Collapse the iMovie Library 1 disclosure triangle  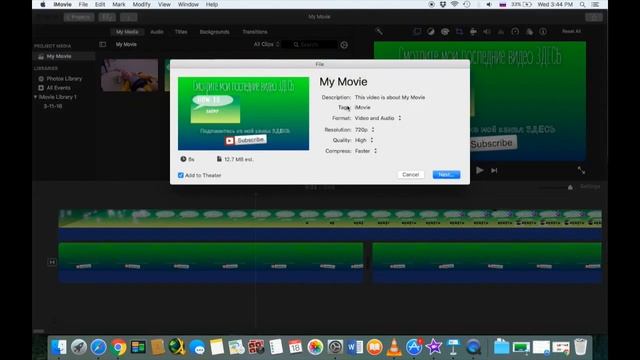click(36, 97)
